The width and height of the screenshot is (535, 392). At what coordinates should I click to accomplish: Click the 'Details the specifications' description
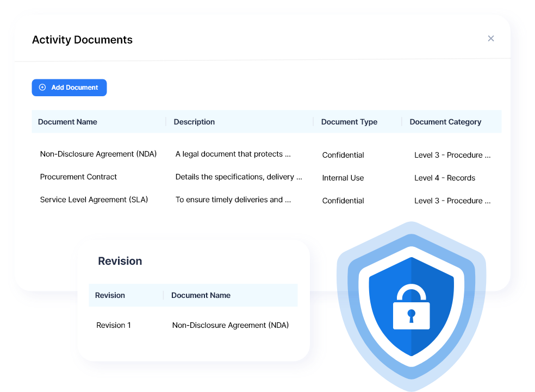click(x=238, y=177)
